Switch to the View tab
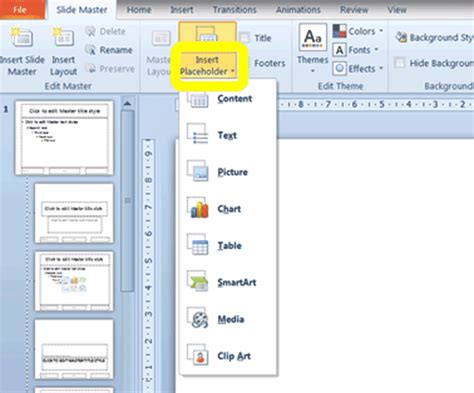474x393 pixels. coord(397,10)
